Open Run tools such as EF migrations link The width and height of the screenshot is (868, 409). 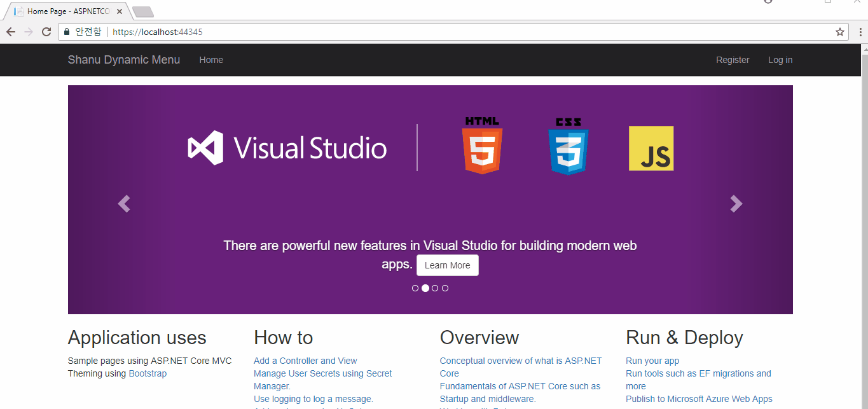tap(698, 380)
